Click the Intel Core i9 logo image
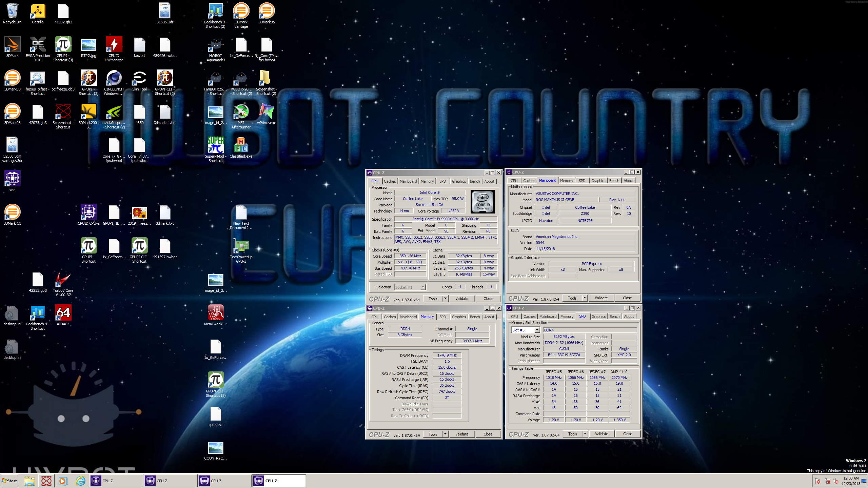Screen dimensions: 868x488 [482, 202]
